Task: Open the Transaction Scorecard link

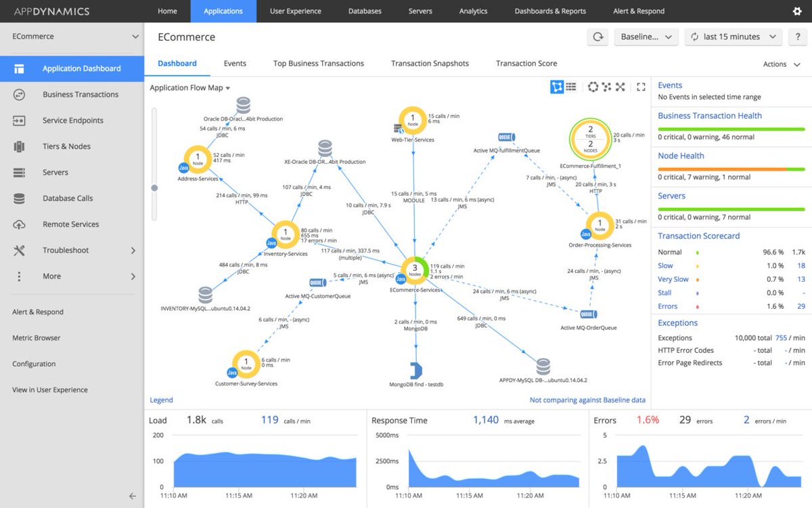Action: pos(699,236)
